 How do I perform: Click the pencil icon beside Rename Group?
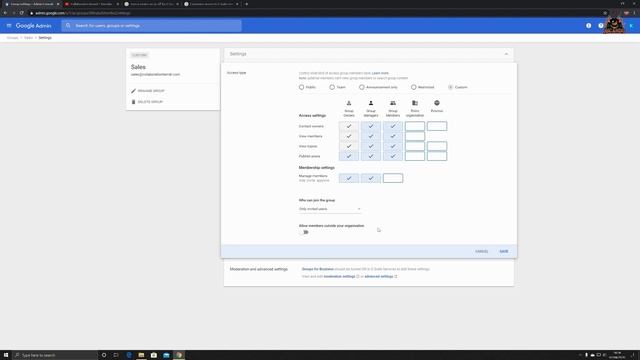pyautogui.click(x=133, y=91)
